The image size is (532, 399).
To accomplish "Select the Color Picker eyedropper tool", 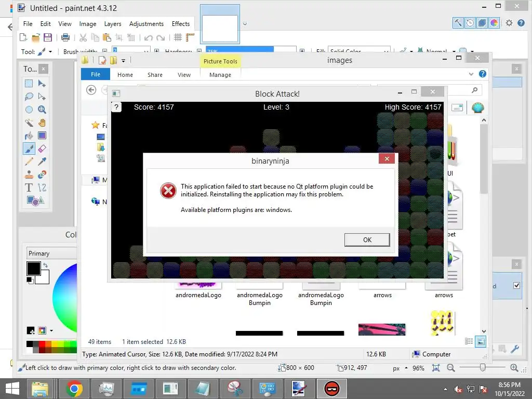I will [42, 162].
